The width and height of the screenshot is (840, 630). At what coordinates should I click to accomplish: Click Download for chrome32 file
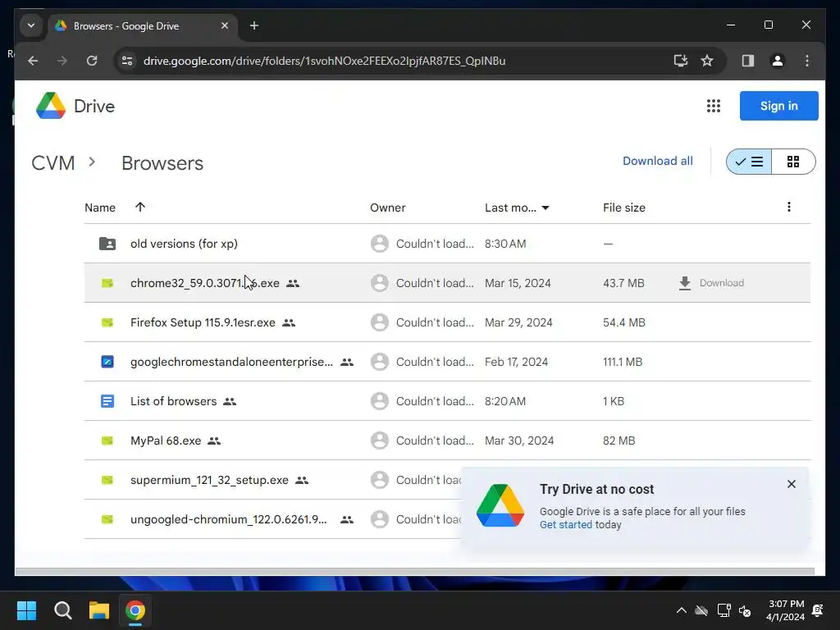pyautogui.click(x=722, y=283)
